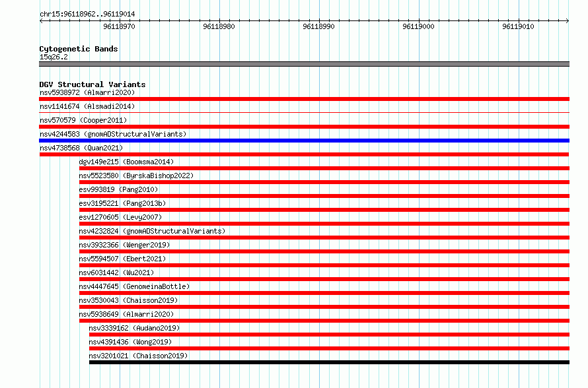Open esv3195221 (Pang2013b) variant label

(122, 203)
